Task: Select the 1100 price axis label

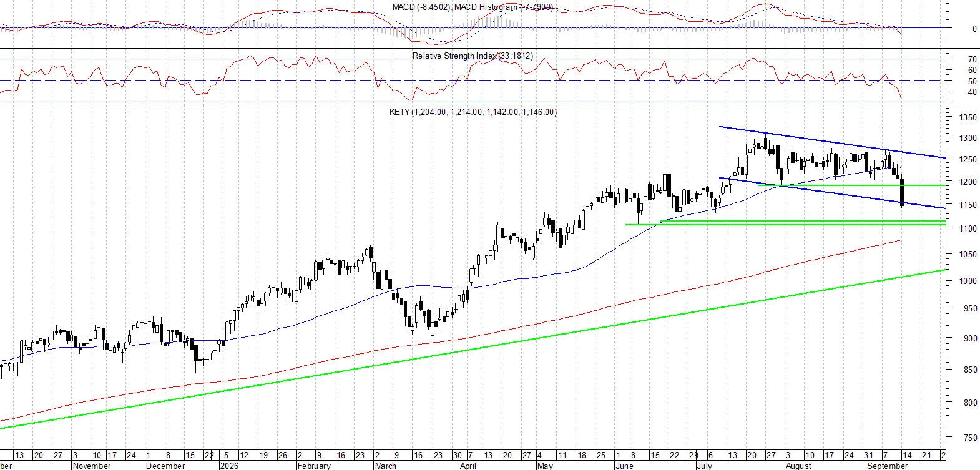Action: [968, 228]
